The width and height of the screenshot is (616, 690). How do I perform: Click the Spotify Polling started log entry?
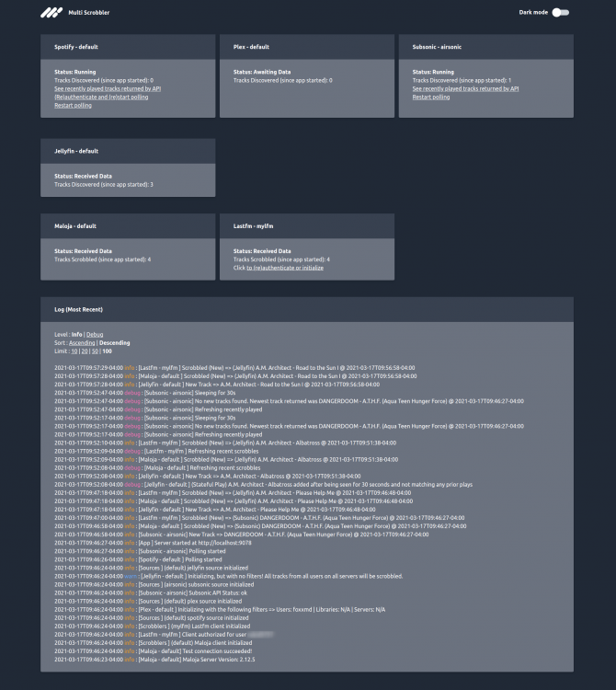[x=138, y=559]
